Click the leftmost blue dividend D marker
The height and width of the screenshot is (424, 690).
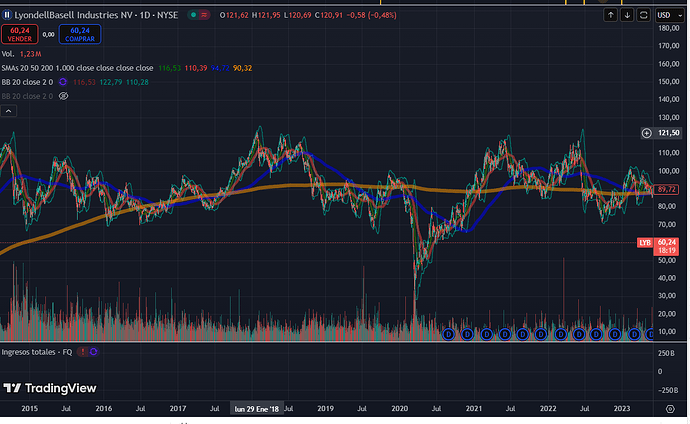click(448, 334)
